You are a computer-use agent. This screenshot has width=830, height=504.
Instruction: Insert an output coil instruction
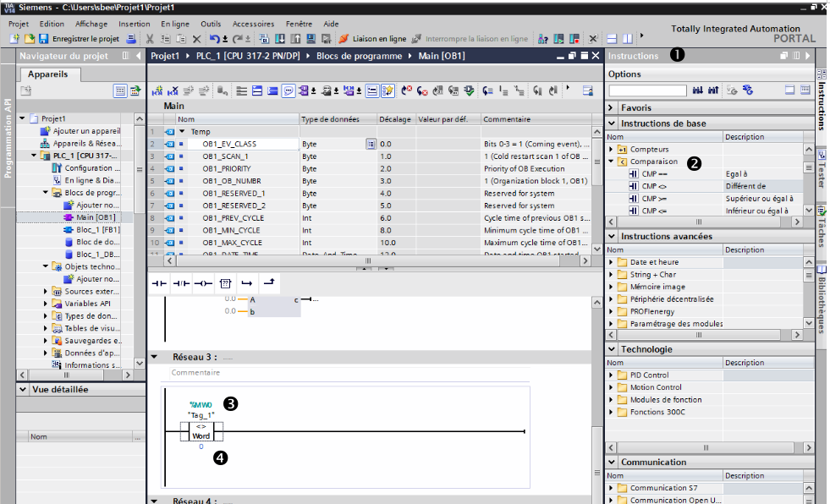(202, 283)
